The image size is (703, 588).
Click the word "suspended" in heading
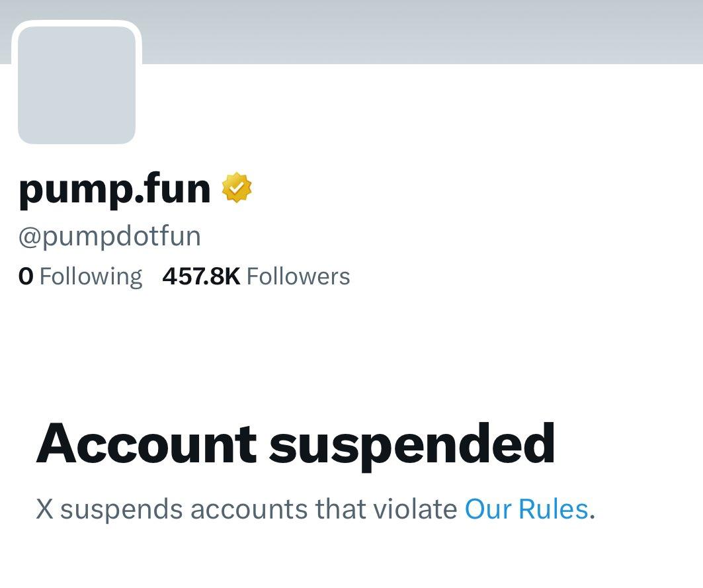tap(412, 444)
